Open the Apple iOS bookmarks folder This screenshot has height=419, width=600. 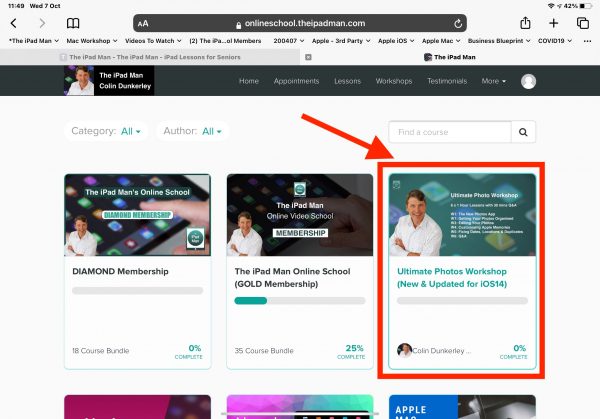pos(396,41)
